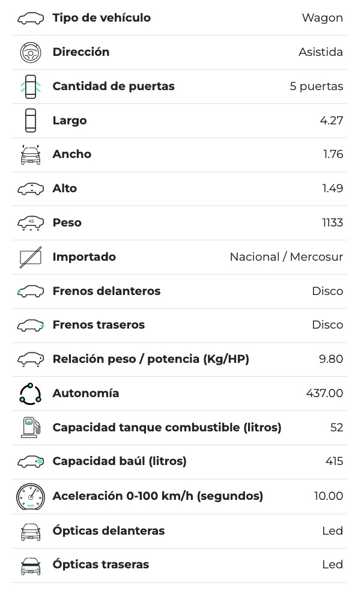The image size is (364, 596).
Task: Click the Relación peso / potencia label
Action: [151, 359]
